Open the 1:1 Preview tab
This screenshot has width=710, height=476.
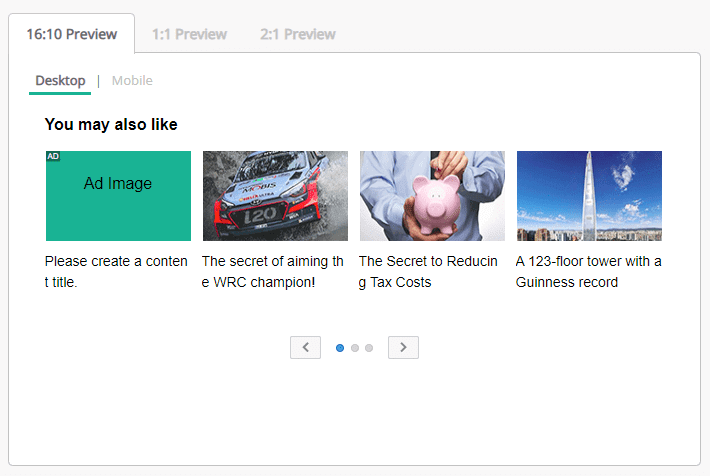(189, 34)
